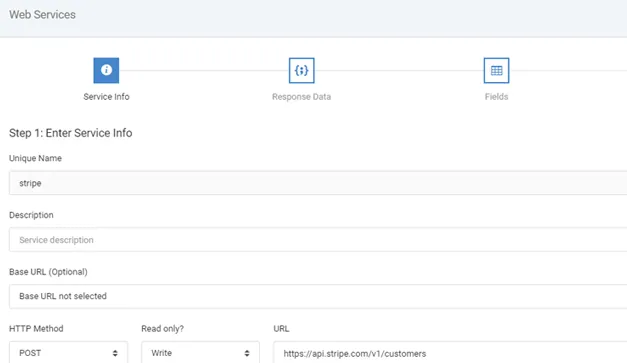The width and height of the screenshot is (627, 363).
Task: Focus the Unique Name field containing stripe
Action: (318, 183)
